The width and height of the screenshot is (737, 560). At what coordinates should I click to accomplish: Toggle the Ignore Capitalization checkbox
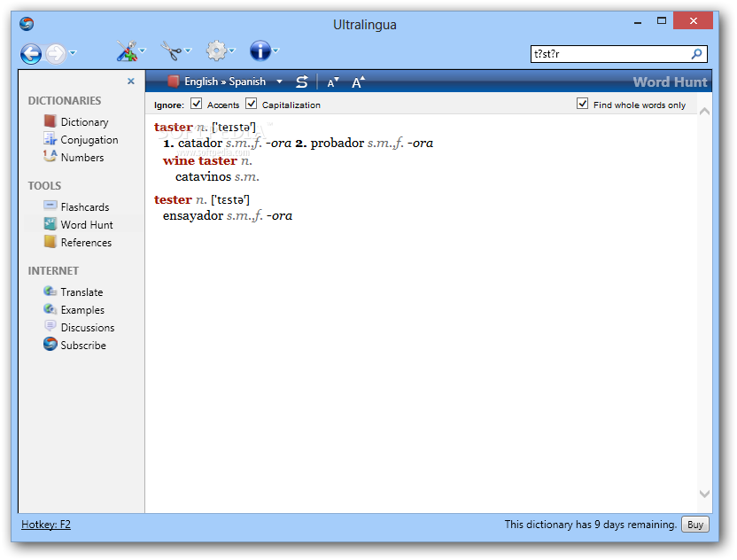coord(252,104)
